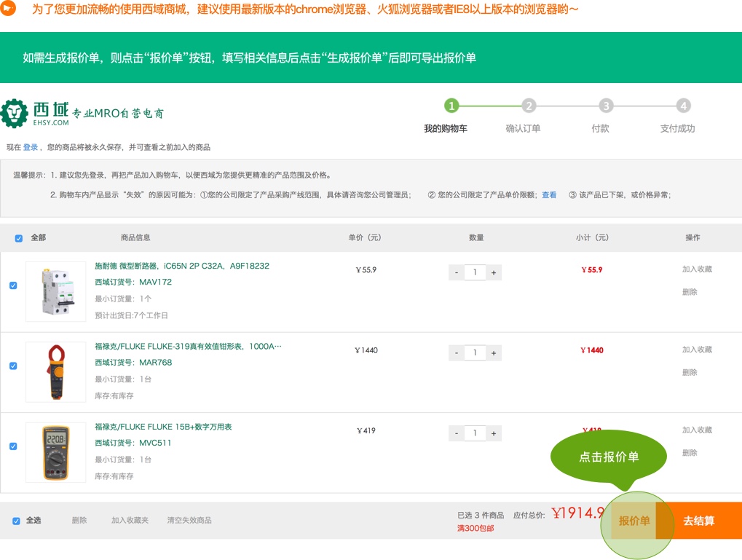Click the quantity field for the circuit breaker
742x560 pixels.
(x=475, y=272)
